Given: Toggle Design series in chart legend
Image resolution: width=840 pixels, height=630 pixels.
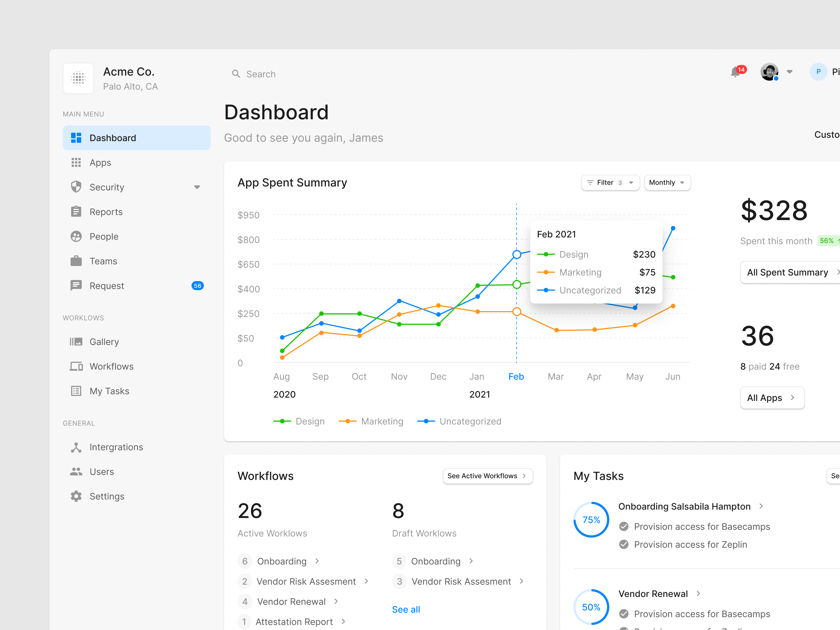Looking at the screenshot, I should coord(299,421).
